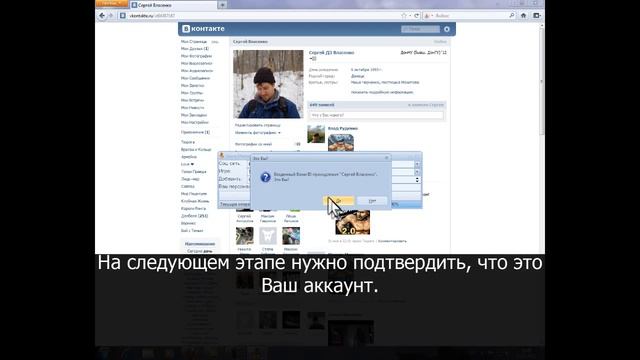Open Приложения in the left menu
Viewport: 640px width, 360px height.
(x=195, y=132)
